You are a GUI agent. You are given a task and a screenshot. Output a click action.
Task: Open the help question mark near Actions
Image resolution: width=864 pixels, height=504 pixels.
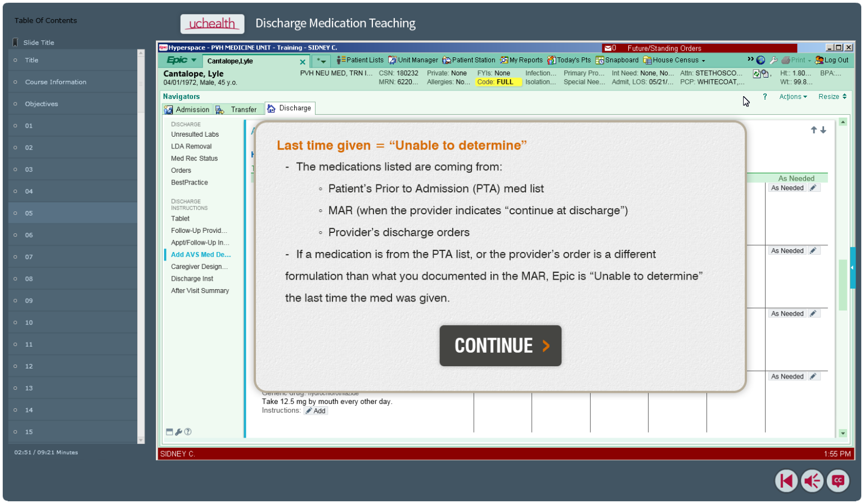tap(765, 97)
